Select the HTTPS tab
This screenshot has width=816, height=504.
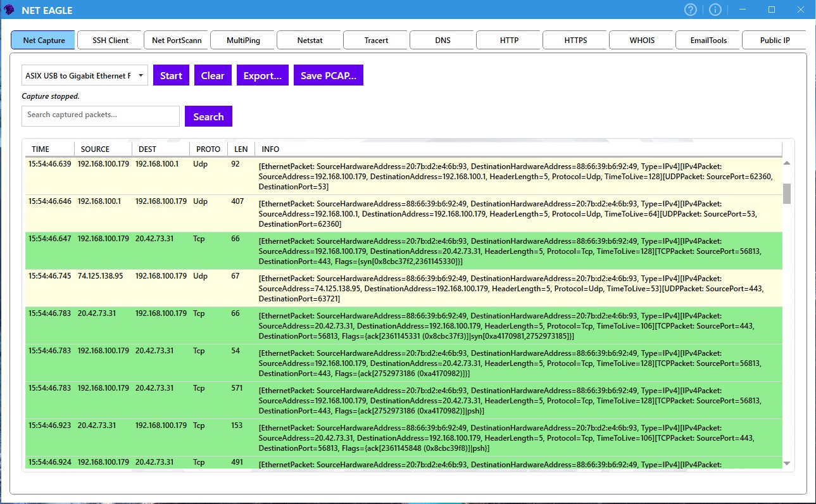575,40
